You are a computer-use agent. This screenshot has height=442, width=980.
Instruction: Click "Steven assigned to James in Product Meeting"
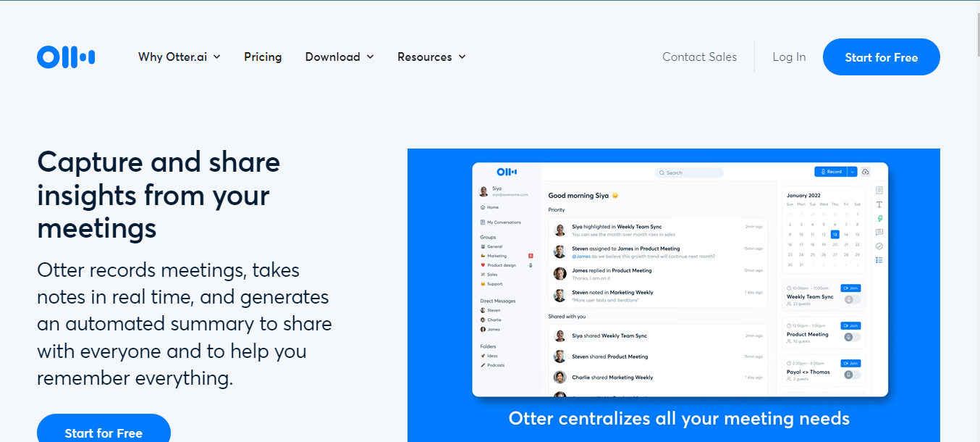click(657, 252)
